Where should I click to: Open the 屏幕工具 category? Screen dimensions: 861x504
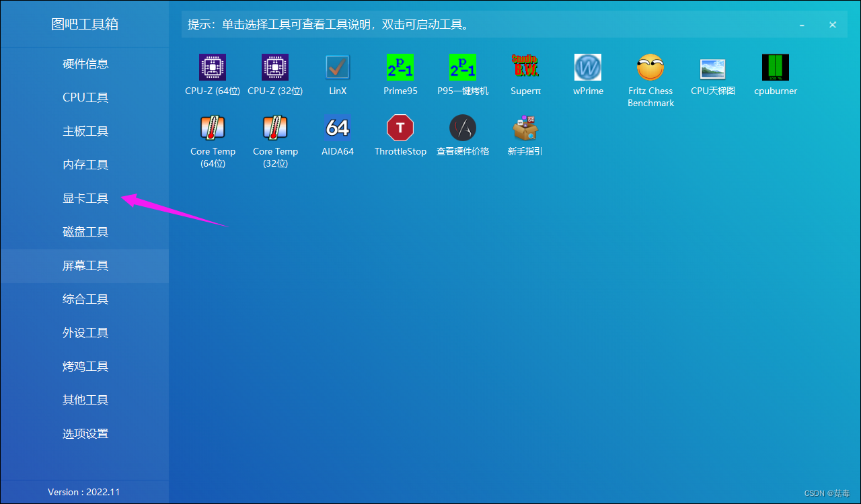pyautogui.click(x=85, y=266)
